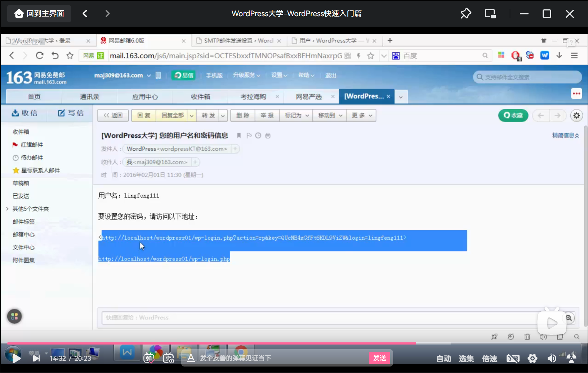This screenshot has height=373, width=588.
Task: Switch to the 首页 tab
Action: [34, 97]
